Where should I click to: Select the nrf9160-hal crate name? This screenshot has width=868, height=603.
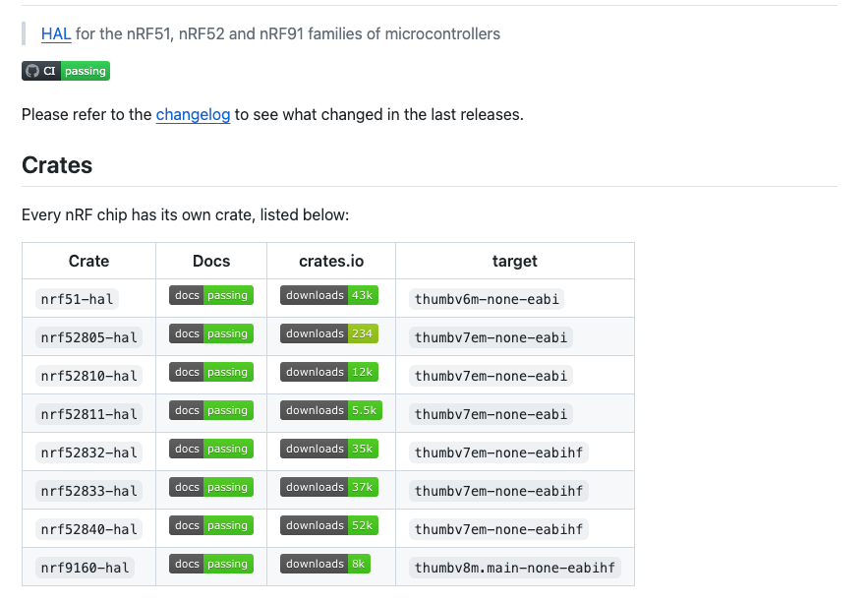[x=85, y=568]
